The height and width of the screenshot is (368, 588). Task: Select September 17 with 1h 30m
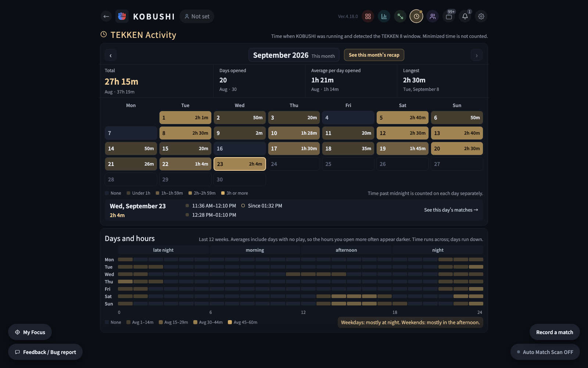click(x=294, y=148)
